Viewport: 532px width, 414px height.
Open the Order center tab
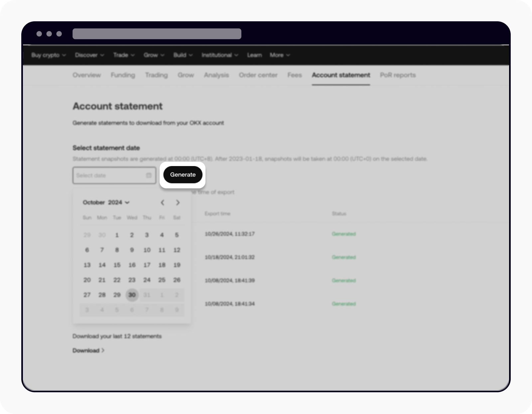click(258, 75)
